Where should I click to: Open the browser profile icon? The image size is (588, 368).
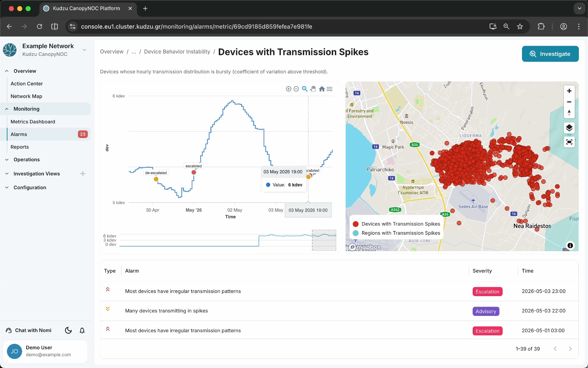point(563,27)
